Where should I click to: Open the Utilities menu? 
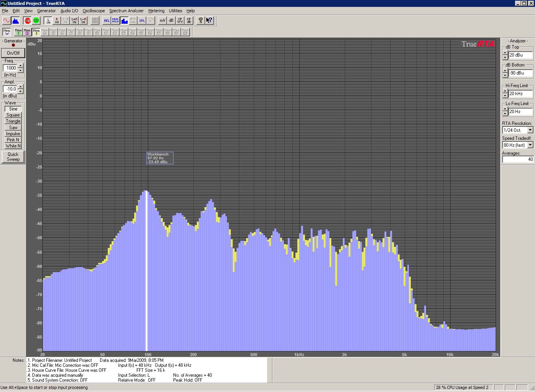coord(175,11)
